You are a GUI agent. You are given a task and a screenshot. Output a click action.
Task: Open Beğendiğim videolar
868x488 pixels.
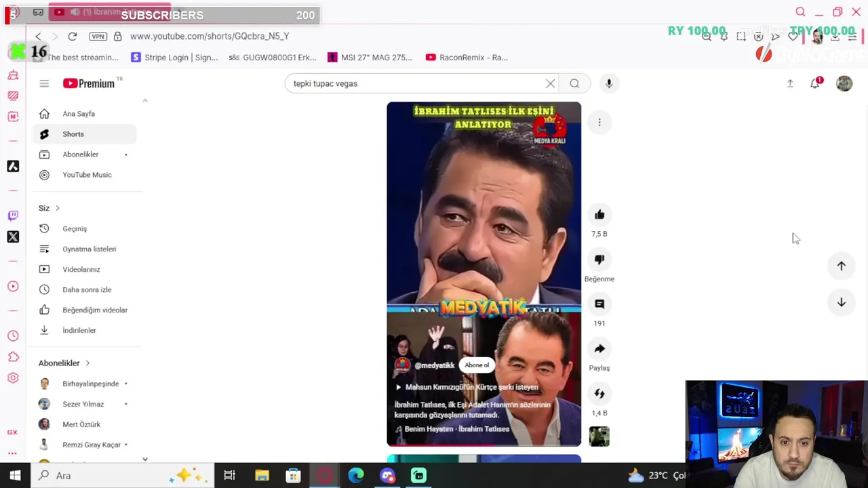84,310
